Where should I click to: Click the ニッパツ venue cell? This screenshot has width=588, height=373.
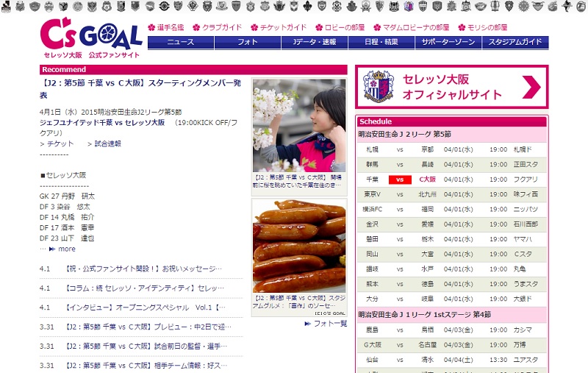[526, 210]
